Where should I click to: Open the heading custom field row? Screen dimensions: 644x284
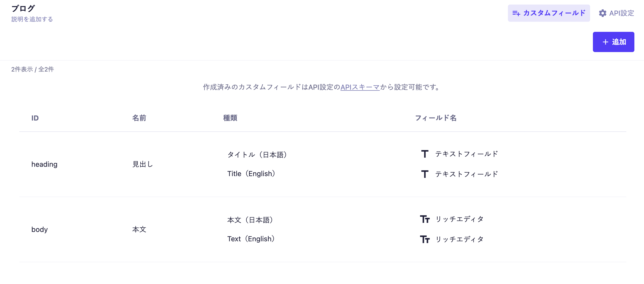(44, 164)
